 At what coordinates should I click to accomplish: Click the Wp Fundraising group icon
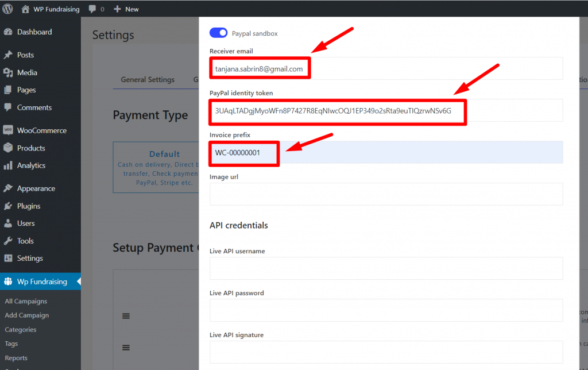8,282
